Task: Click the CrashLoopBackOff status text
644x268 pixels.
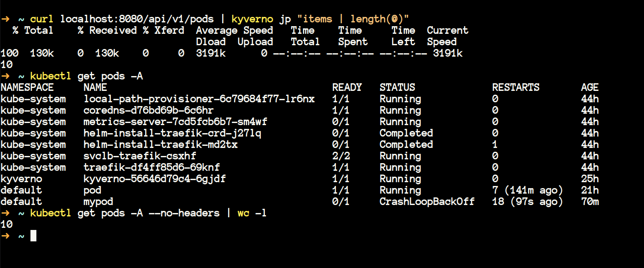Action: click(x=427, y=202)
